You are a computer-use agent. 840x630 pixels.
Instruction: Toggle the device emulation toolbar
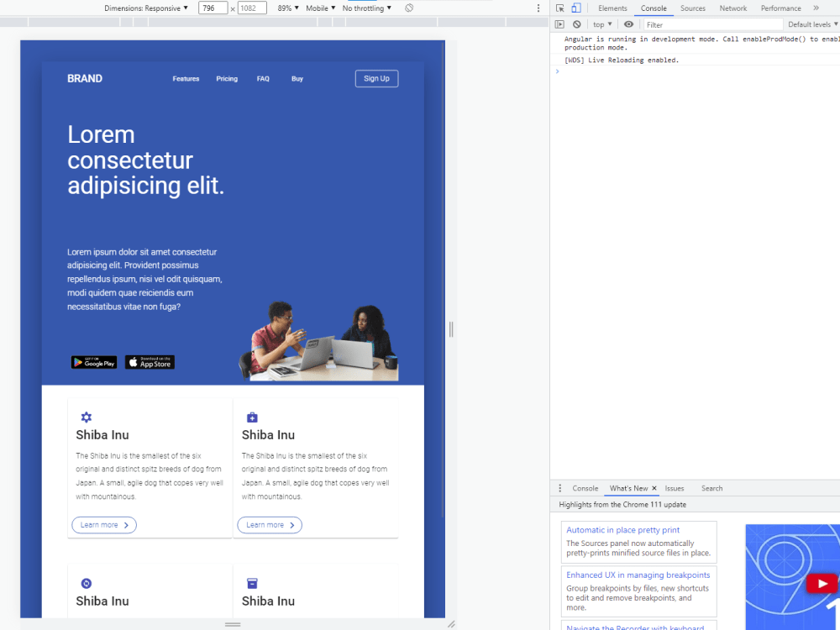pos(575,8)
